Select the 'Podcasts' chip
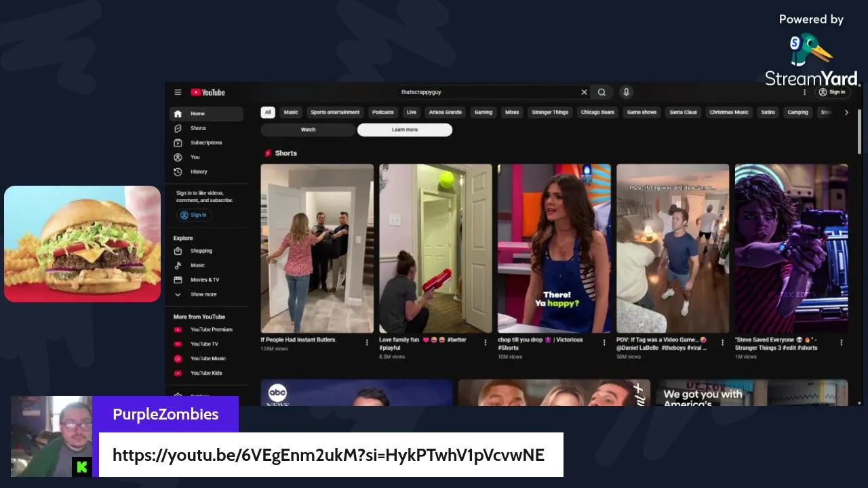Screen dimensions: 868x488 pyautogui.click(x=383, y=113)
